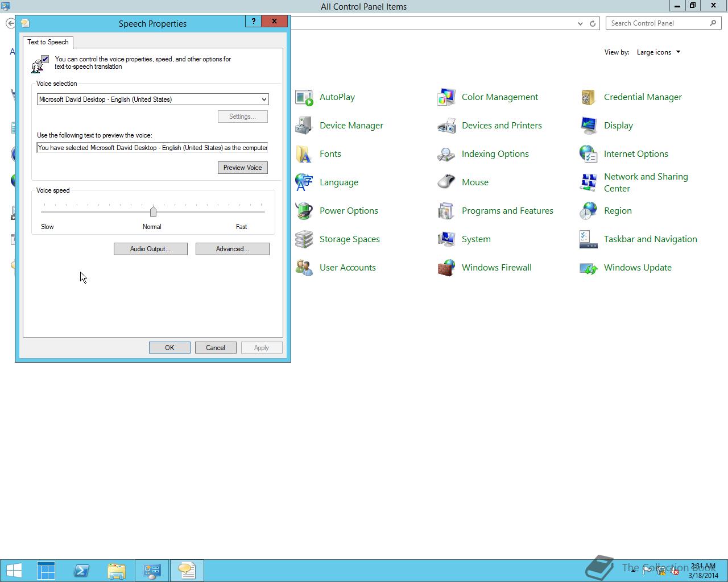This screenshot has height=582, width=728.
Task: Open the Device Manager icon
Action: click(304, 126)
